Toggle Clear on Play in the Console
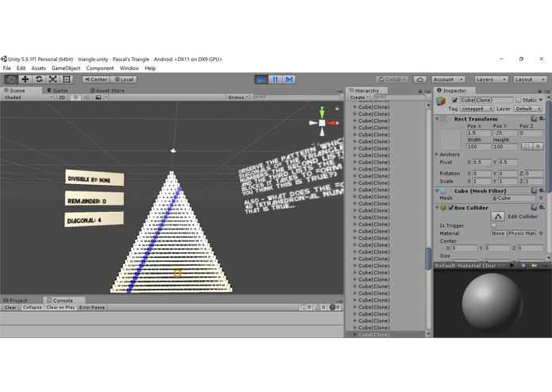This screenshot has height=392, width=552. [x=60, y=307]
